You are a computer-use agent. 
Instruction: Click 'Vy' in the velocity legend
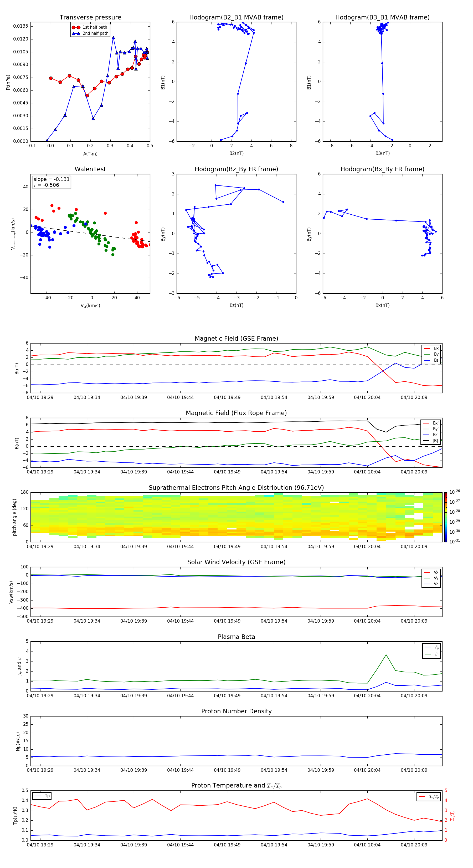431,578
